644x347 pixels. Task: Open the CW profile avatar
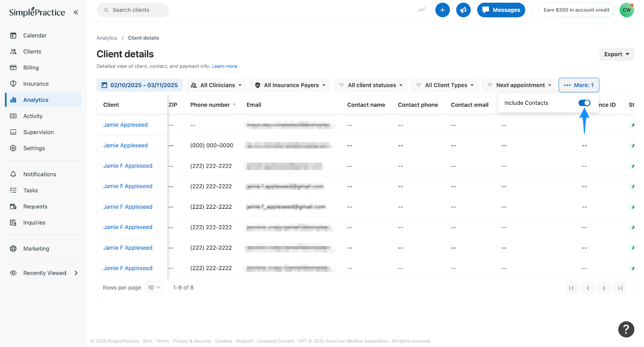coord(627,10)
